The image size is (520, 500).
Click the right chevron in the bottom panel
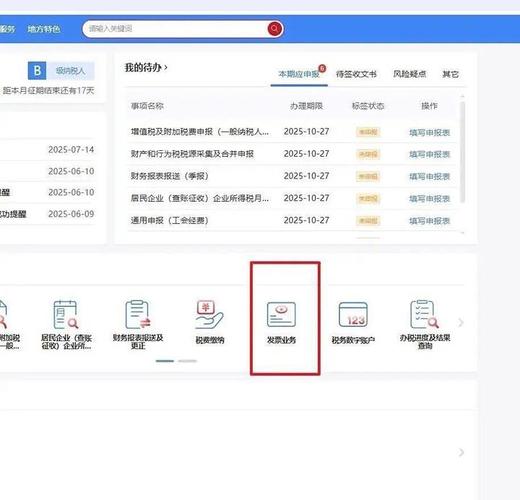(461, 452)
